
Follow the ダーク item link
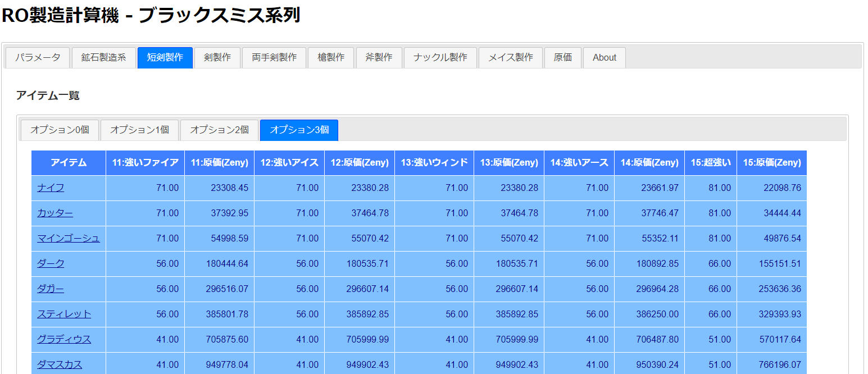[x=51, y=264]
